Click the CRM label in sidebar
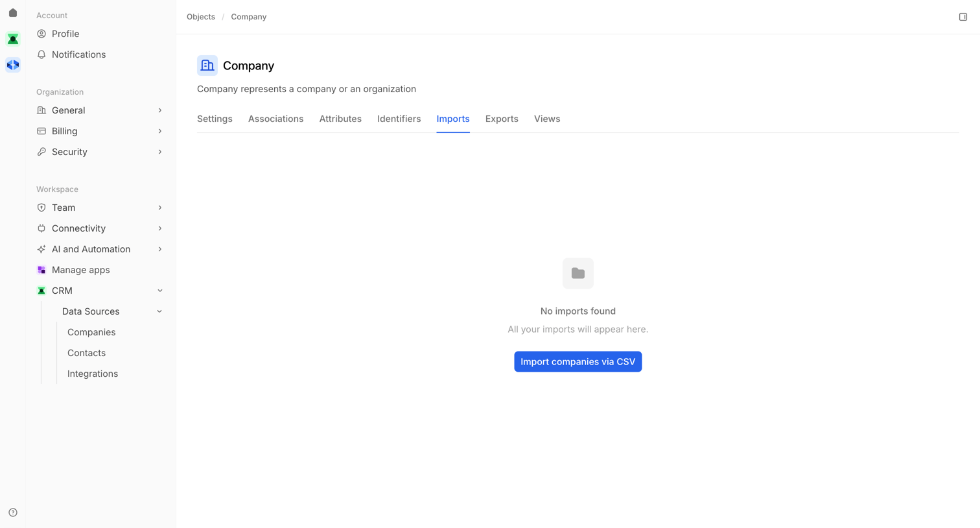980x528 pixels. 62,291
